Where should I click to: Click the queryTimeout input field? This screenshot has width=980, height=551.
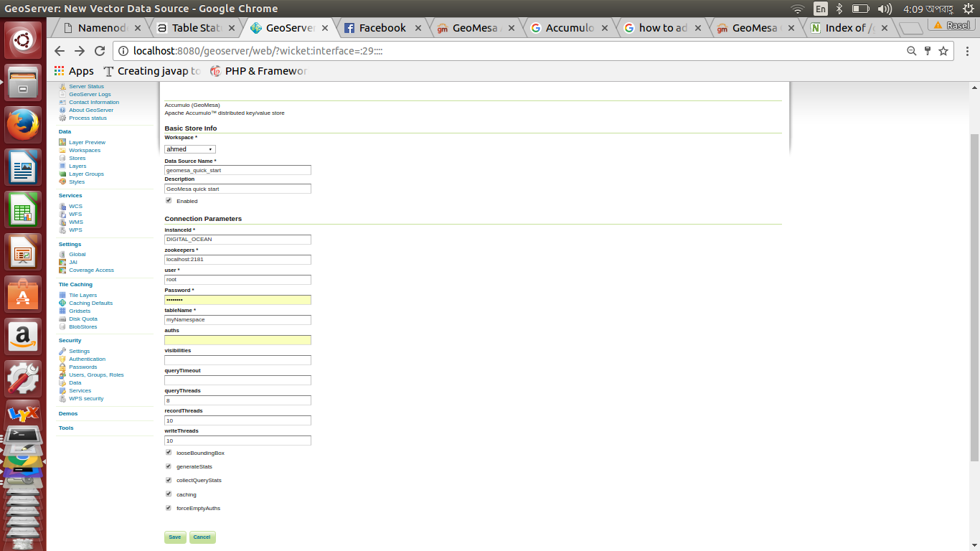pyautogui.click(x=237, y=380)
